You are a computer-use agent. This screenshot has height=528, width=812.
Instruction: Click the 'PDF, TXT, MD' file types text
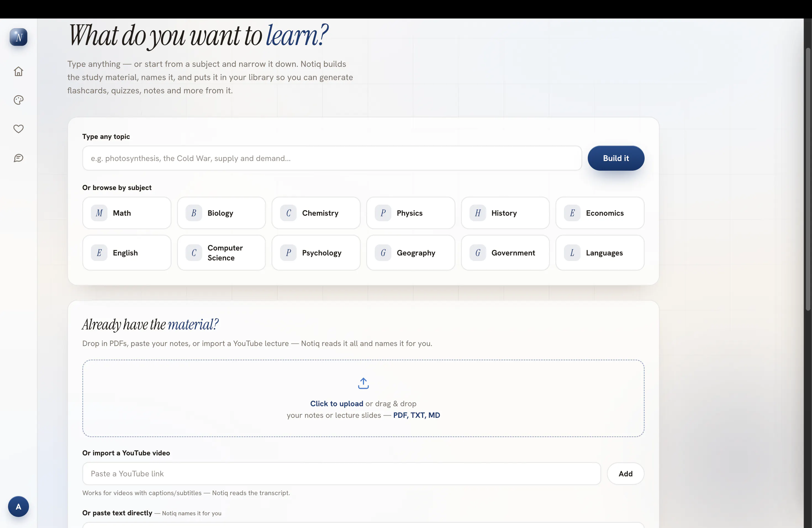416,415
